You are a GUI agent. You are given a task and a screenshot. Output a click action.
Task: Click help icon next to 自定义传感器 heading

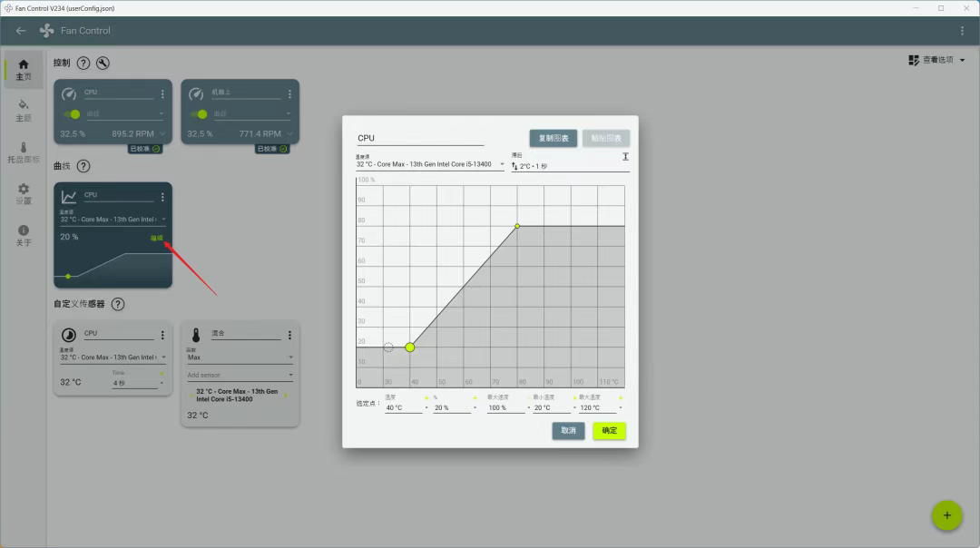pyautogui.click(x=117, y=304)
